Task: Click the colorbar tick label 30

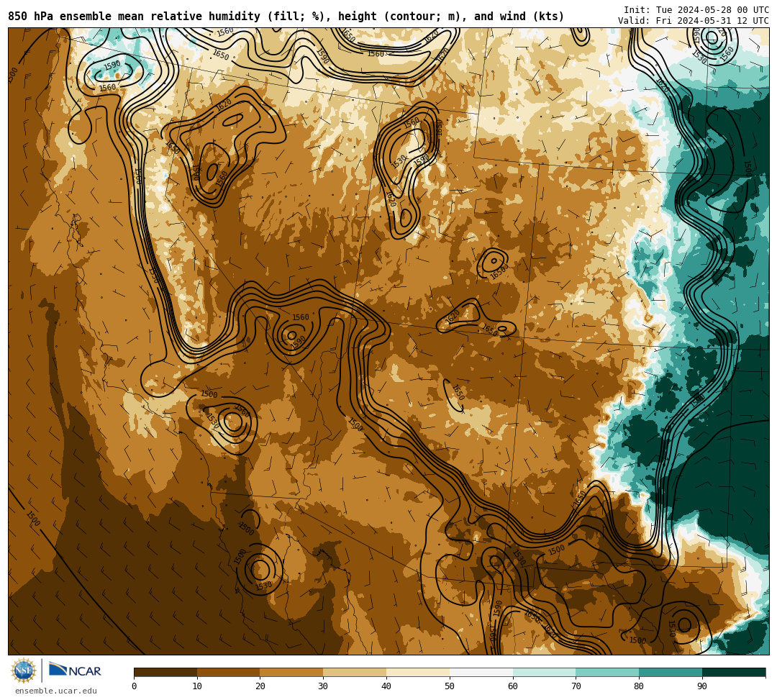Action: click(x=323, y=686)
